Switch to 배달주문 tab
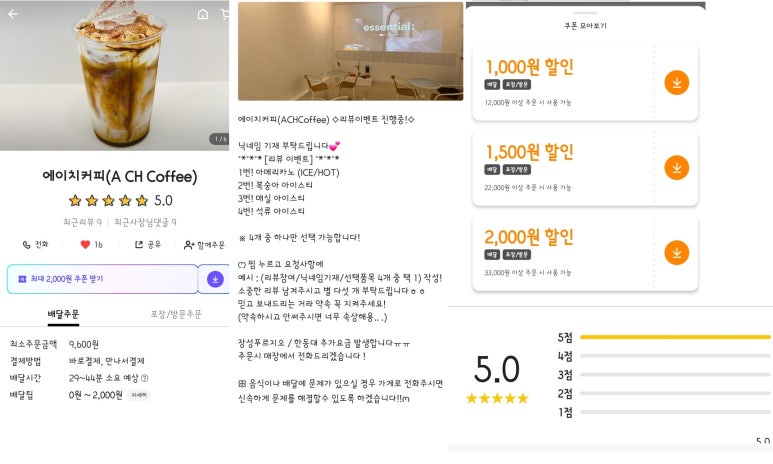 click(x=63, y=315)
